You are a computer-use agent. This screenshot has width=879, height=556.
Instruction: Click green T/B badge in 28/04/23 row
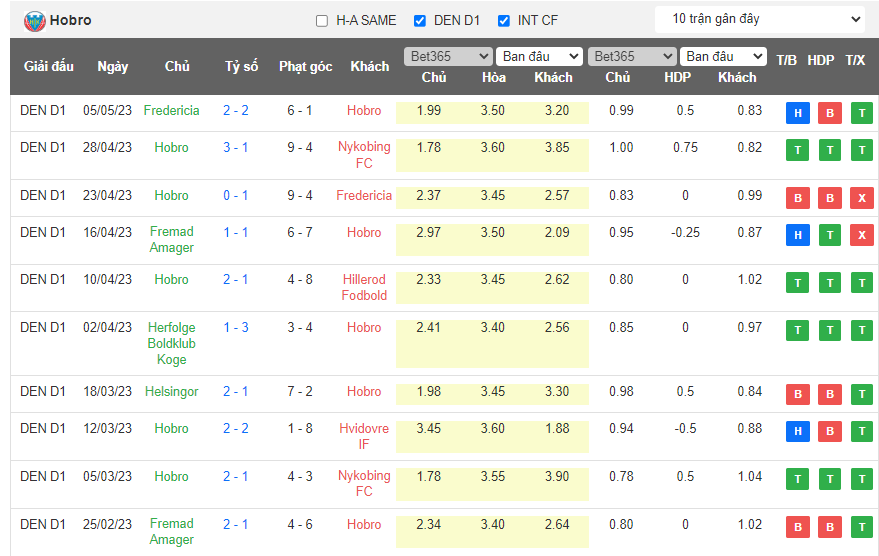point(797,150)
